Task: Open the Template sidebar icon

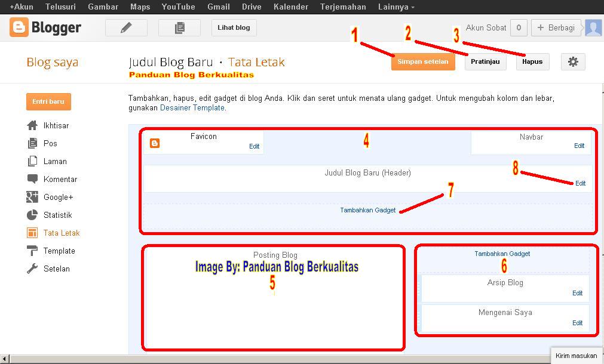Action: point(32,251)
